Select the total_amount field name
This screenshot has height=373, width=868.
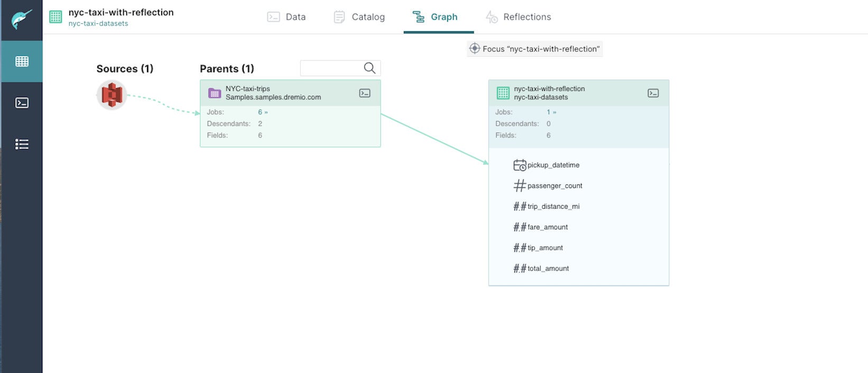point(548,268)
